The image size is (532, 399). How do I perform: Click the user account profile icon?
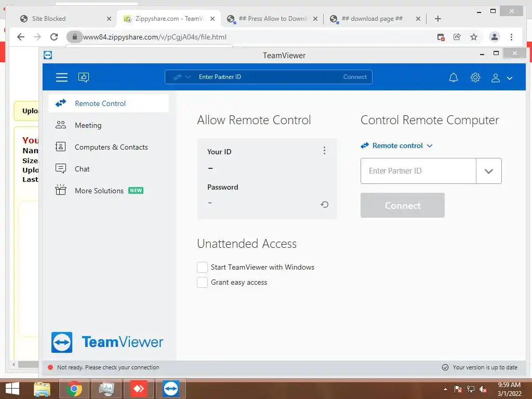click(x=495, y=78)
